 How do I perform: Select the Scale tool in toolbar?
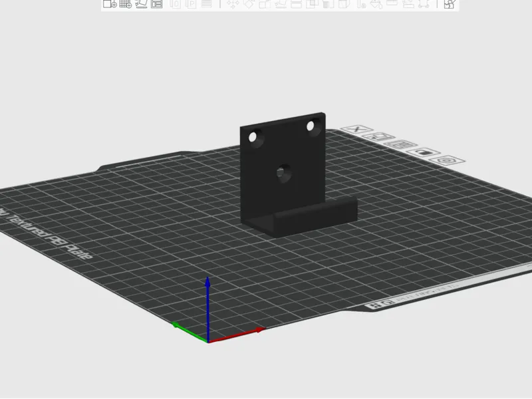[x=265, y=4]
